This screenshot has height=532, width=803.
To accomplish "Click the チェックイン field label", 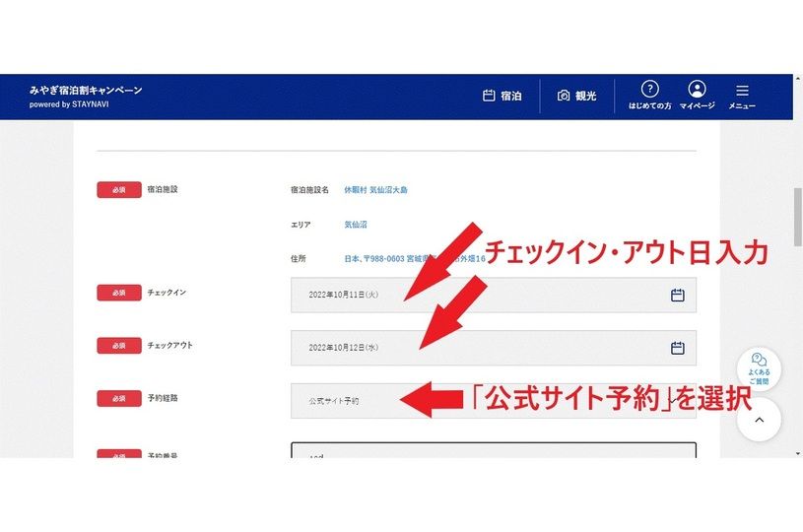I will (x=167, y=293).
